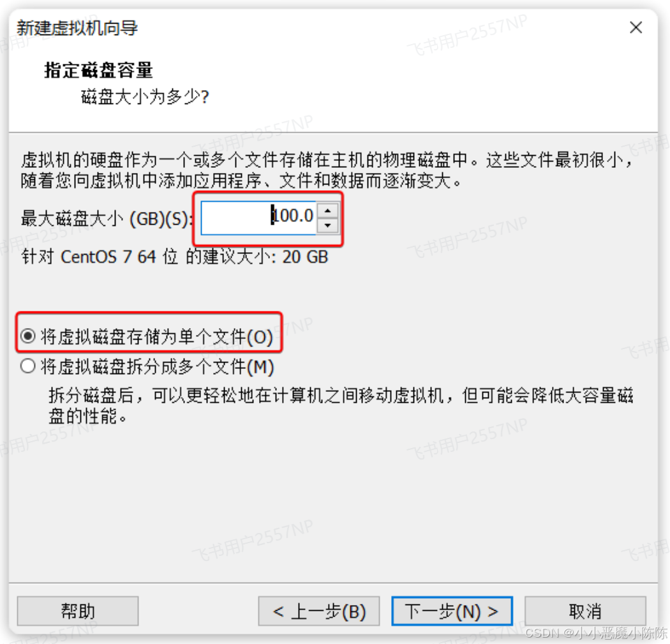The height and width of the screenshot is (644, 670).
Task: Select the 将虚拟磁盘拆分成多个文件(M) radio circle
Action: pos(28,366)
